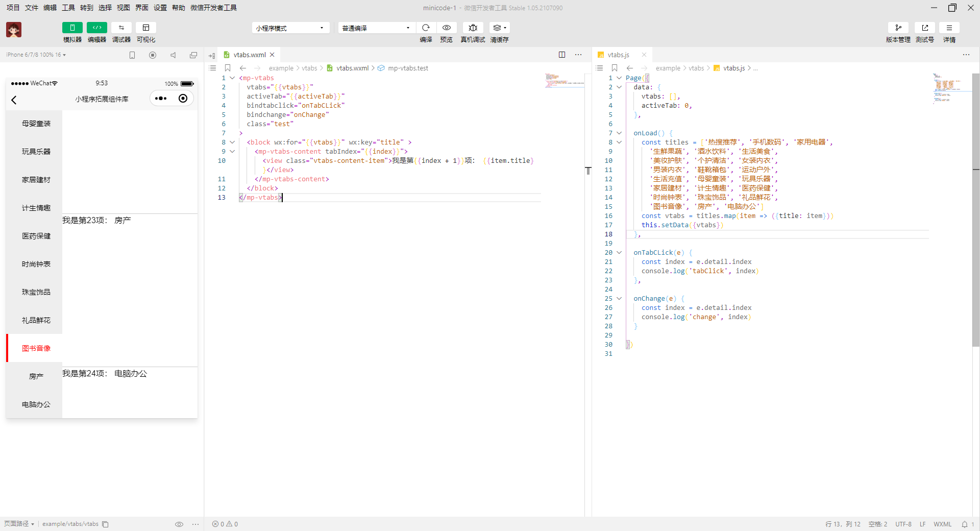This screenshot has width=980, height=531.
Task: Open the iPhone device selector dropdown
Action: click(x=36, y=55)
